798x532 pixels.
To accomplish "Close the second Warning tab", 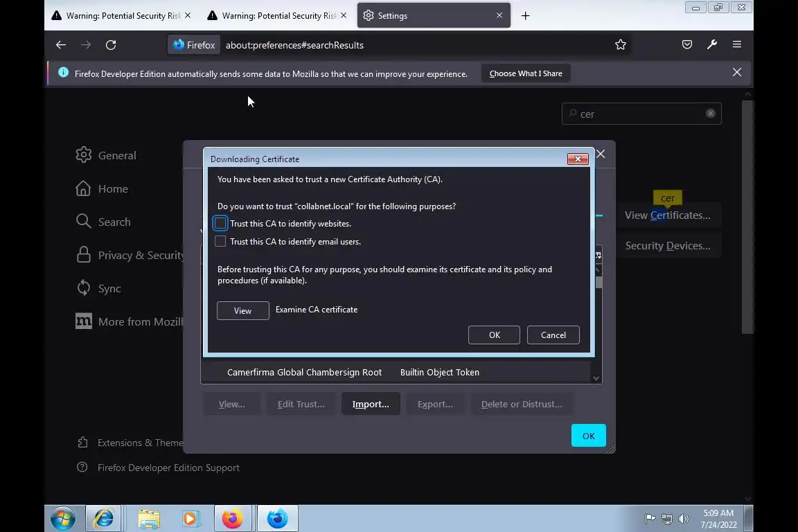I will (x=344, y=16).
